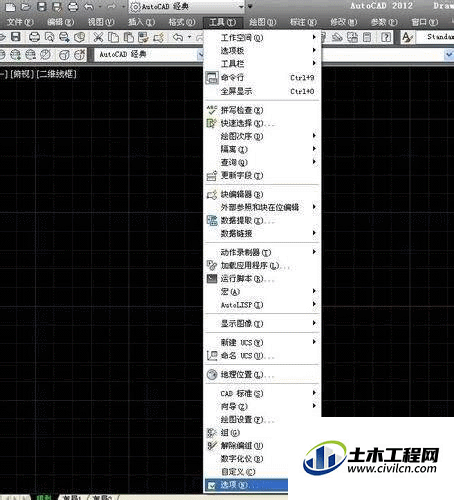Expand the 工作空间 submenu
Viewport: 454px width, 500px height.
point(262,38)
